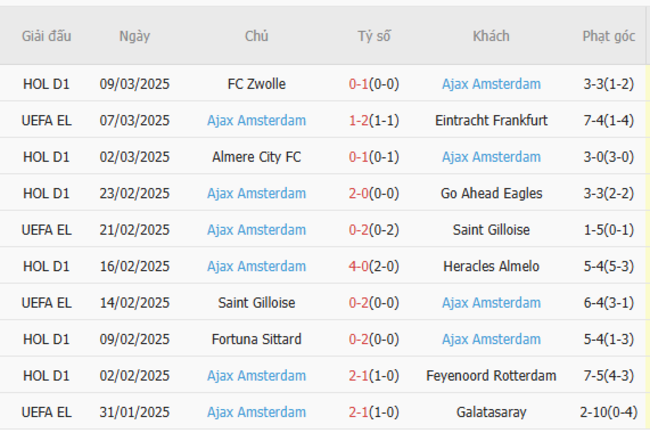Open the 4-0(2-0) score result

(374, 266)
